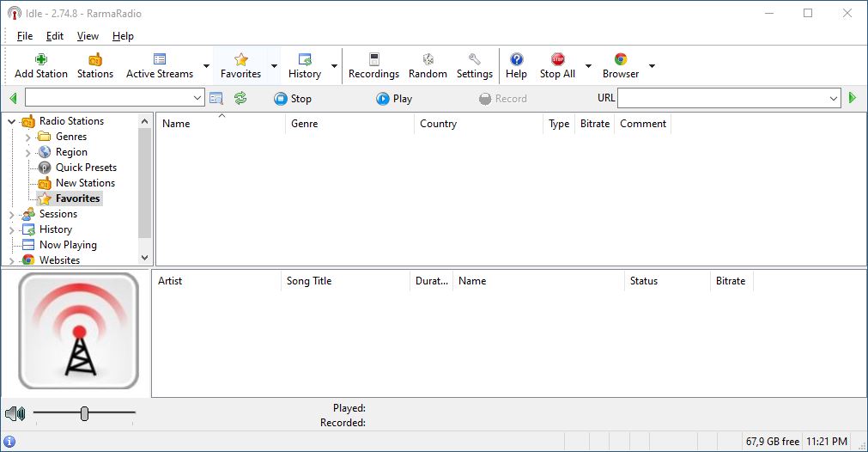Image resolution: width=868 pixels, height=452 pixels.
Task: Click the Stop playback button
Action: click(x=292, y=99)
